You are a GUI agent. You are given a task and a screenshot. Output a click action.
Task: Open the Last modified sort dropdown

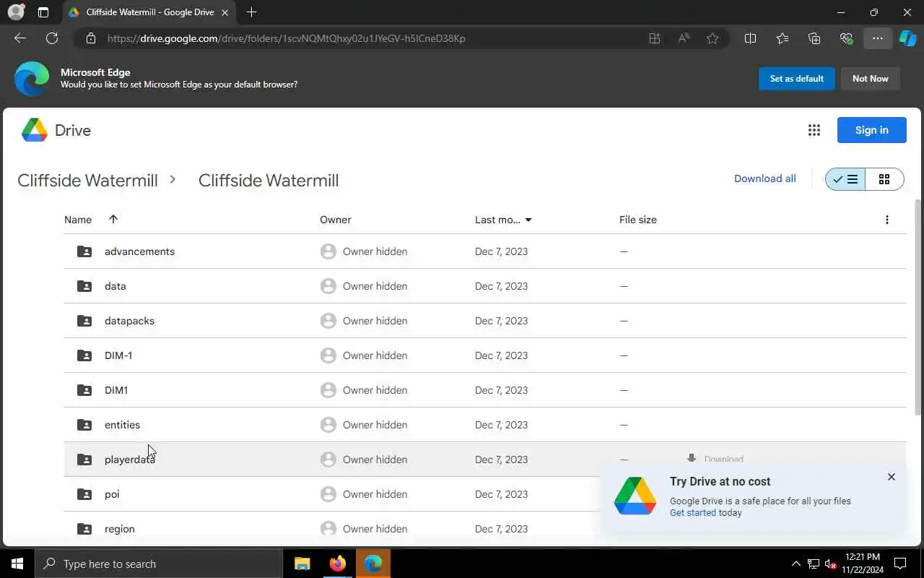coord(528,220)
